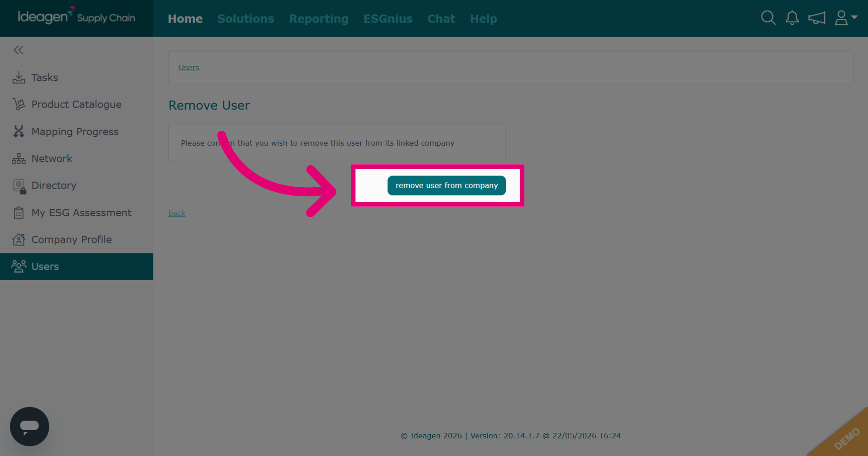Screen dimensions: 868x456
Task: Click the Network hierarchy icon
Action: click(19, 159)
